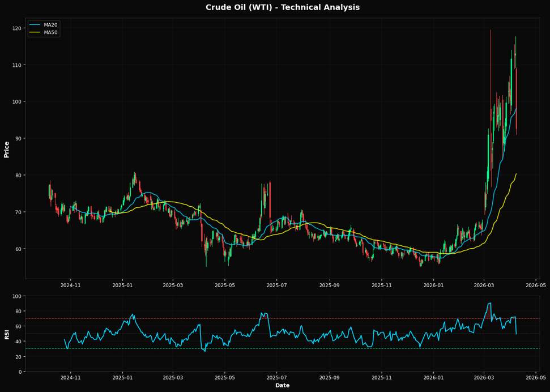Click the 2025-09 date under the RSI chart
The width and height of the screenshot is (550, 392).
point(330,378)
